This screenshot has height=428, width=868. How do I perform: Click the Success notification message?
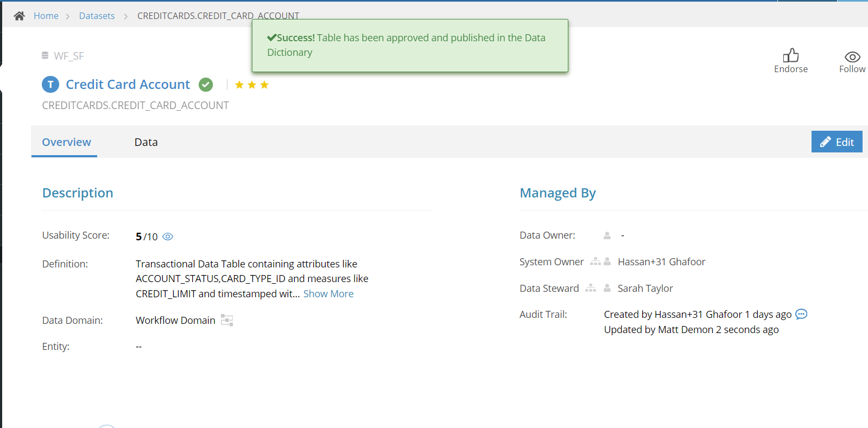click(x=410, y=46)
